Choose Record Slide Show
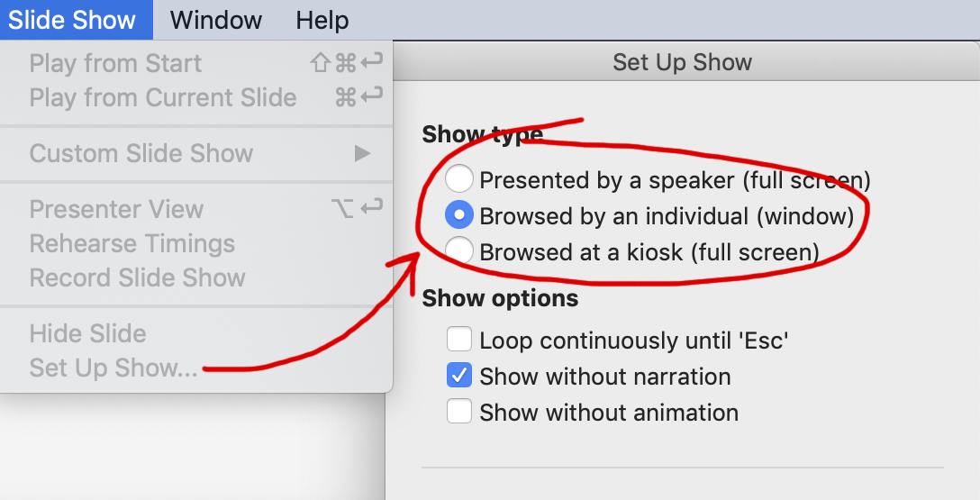 click(x=137, y=277)
